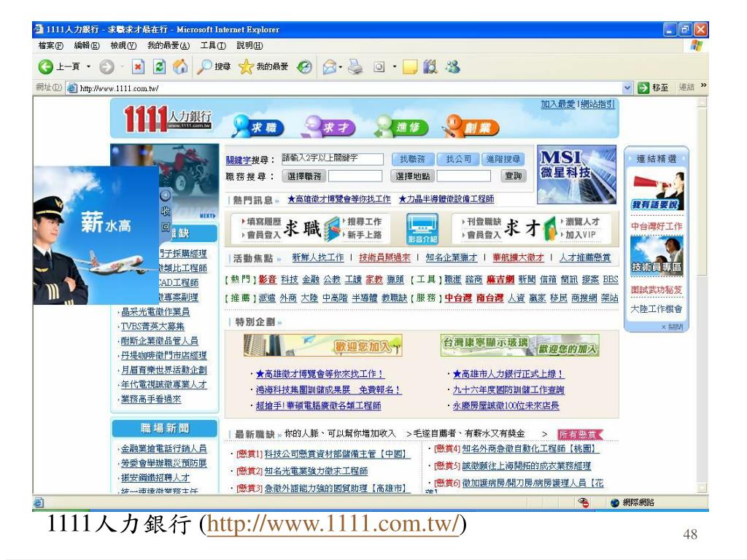Screen dimensions: 747x560
Task: Open the 我的最愛 Favorites menu
Action: pyautogui.click(x=169, y=46)
